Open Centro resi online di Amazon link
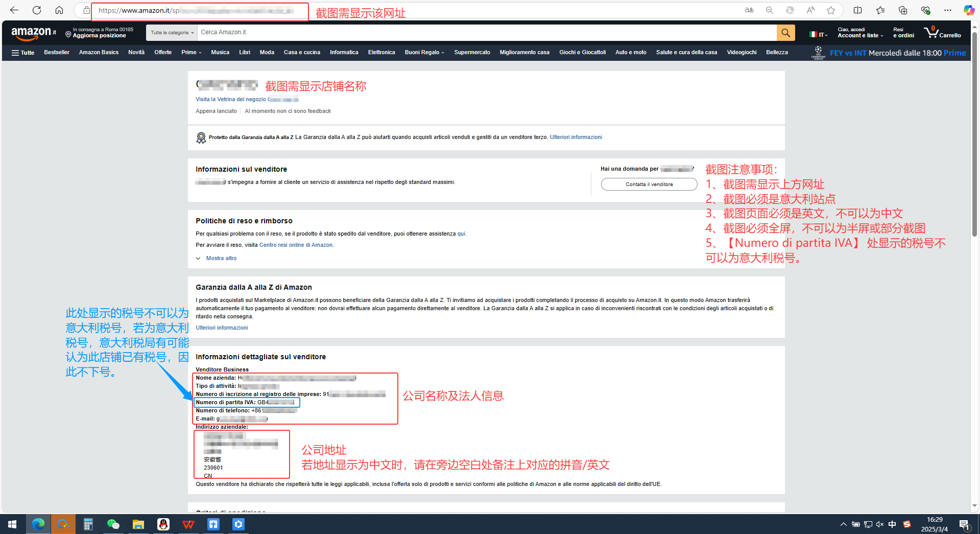This screenshot has width=980, height=534. 296,245
